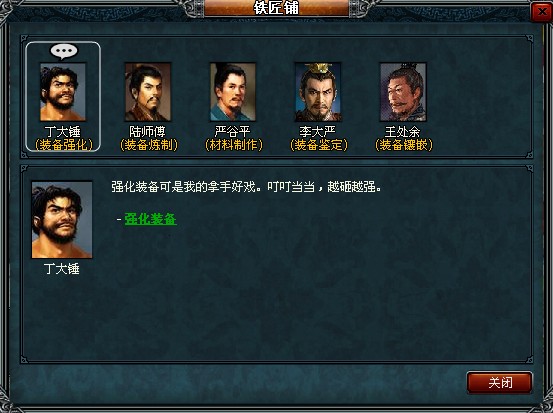553x413 pixels.
Task: Pick the 李大严 portrait with gold crown
Action: coord(318,92)
